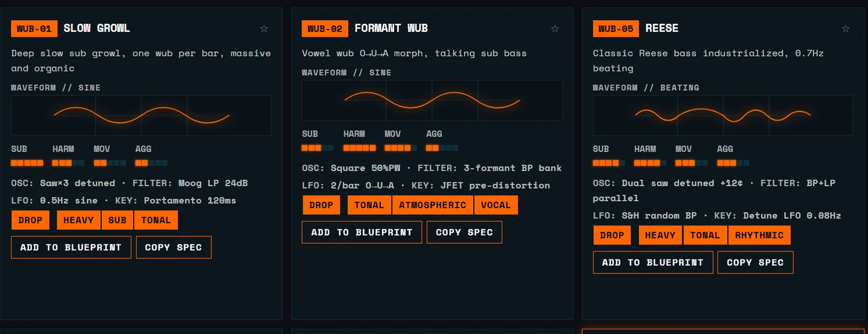
Task: Click SUB meter on SLOW GROWL card
Action: pyautogui.click(x=27, y=163)
